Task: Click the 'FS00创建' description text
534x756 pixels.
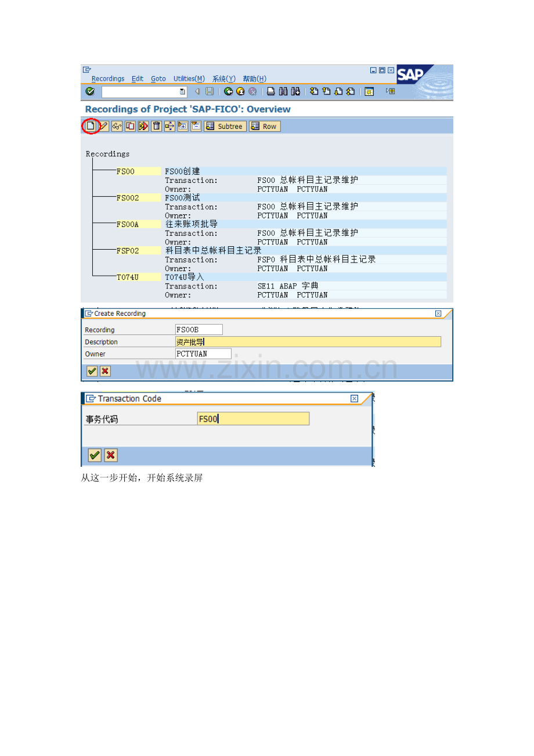Action: click(182, 171)
